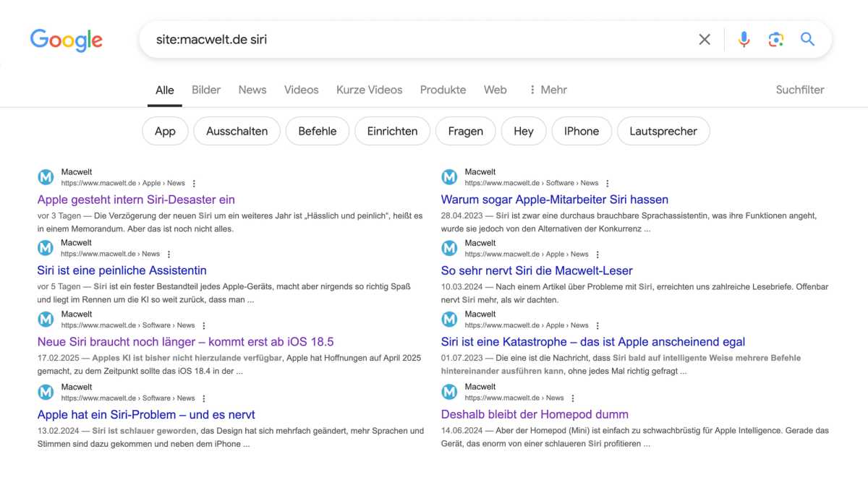The image size is (868, 488).
Task: Select the Ausschalten filter chip
Action: tap(237, 131)
